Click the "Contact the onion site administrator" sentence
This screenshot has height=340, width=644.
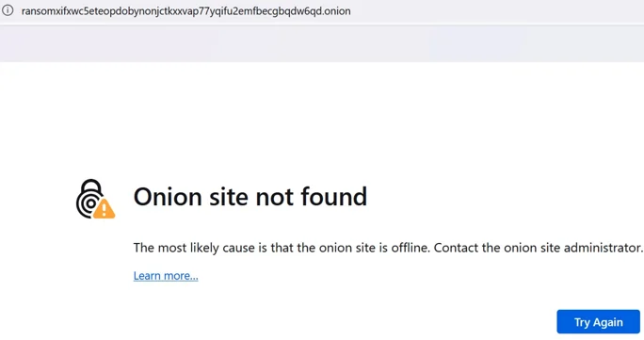click(x=539, y=248)
